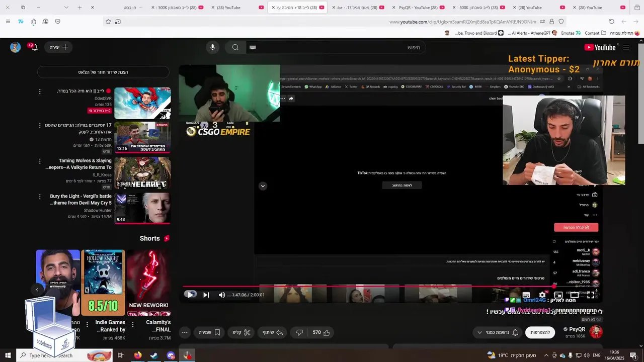Run search with magnifier button
Image resolution: width=644 pixels, height=362 pixels.
point(235,47)
